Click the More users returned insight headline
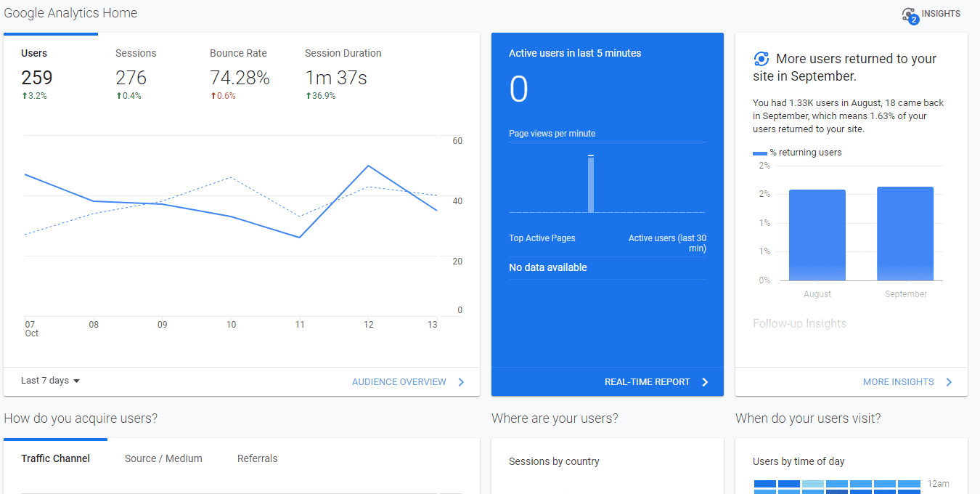This screenshot has width=980, height=494. tap(845, 68)
